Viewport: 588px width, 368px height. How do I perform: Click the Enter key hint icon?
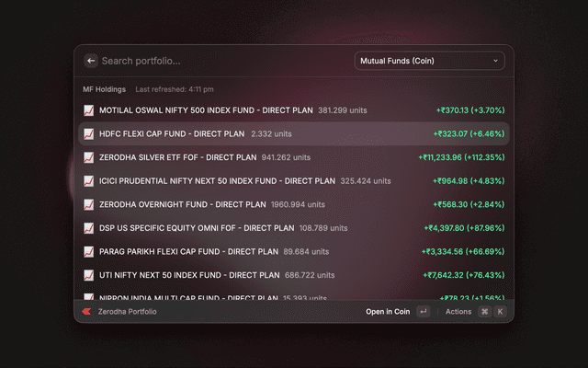point(423,312)
